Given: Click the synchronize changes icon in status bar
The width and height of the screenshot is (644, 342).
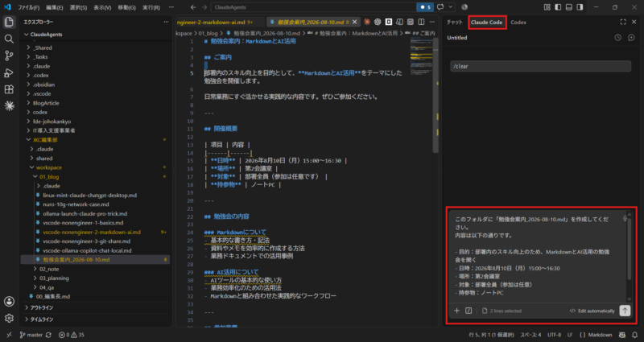Looking at the screenshot, I should point(48,335).
